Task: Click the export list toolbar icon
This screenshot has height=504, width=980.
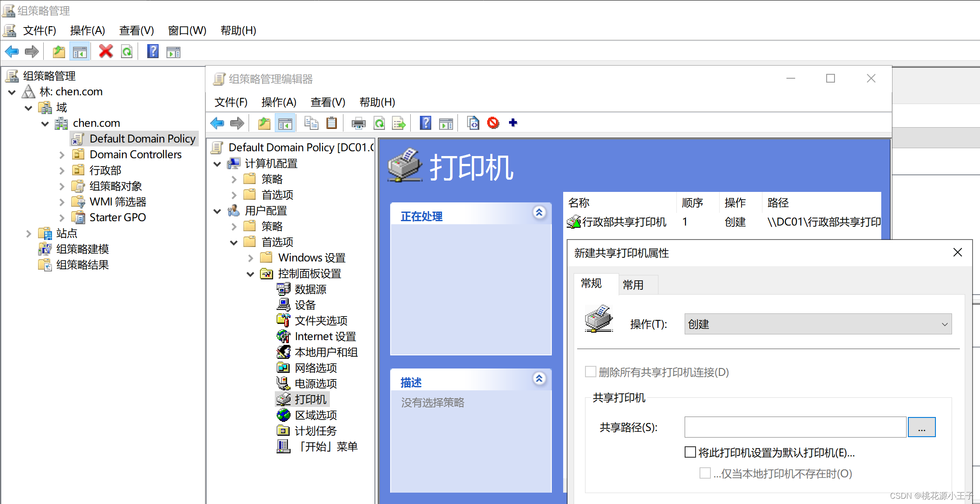Action: click(x=399, y=123)
